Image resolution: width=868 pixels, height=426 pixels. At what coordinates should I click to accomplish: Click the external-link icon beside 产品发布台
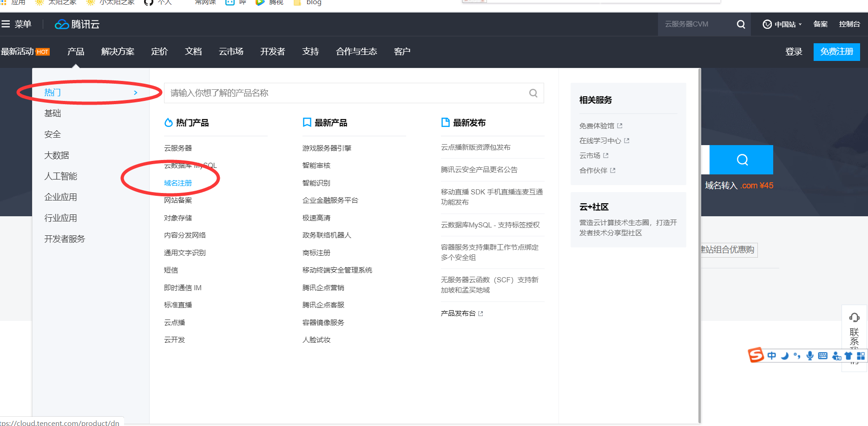pyautogui.click(x=481, y=313)
